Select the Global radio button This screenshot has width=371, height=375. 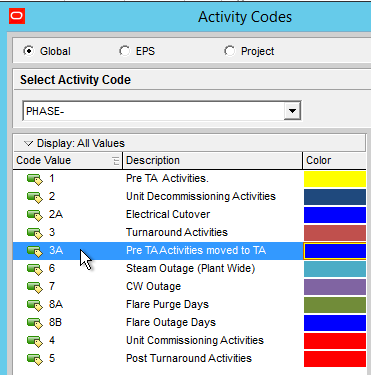pos(29,51)
